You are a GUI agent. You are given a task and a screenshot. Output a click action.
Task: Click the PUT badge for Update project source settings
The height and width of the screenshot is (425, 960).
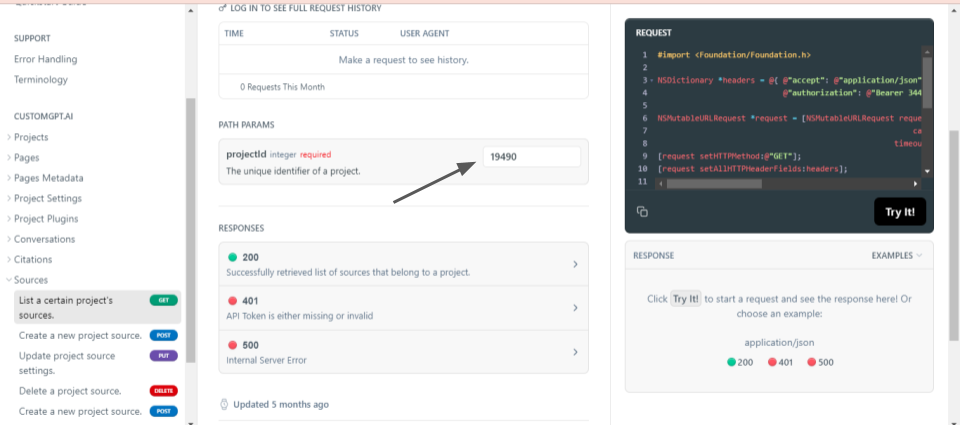[x=163, y=356]
